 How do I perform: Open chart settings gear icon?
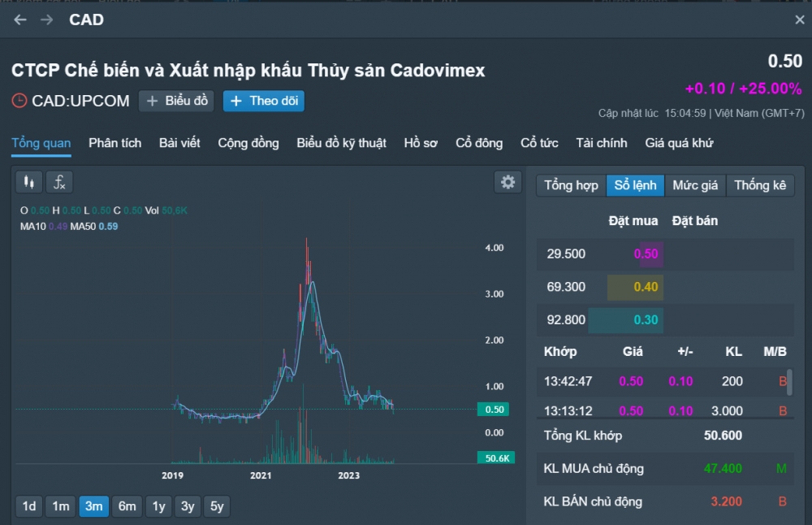tap(508, 182)
